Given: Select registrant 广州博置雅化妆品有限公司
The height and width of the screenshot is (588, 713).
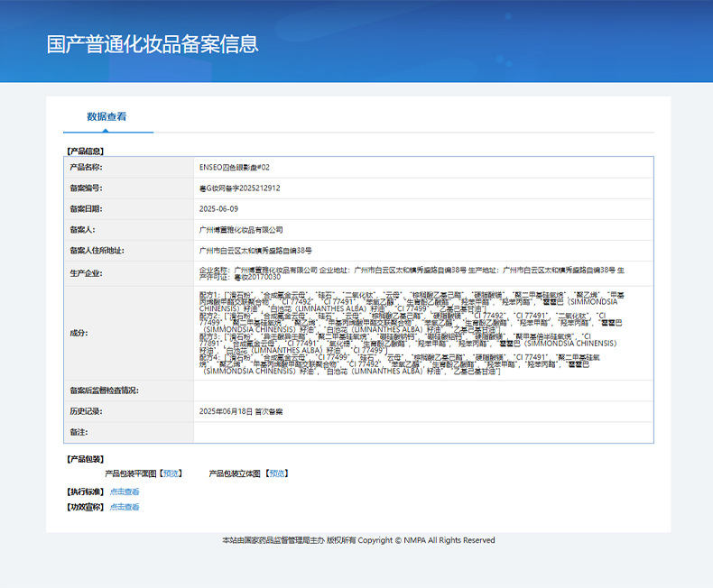Looking at the screenshot, I should 241,230.
